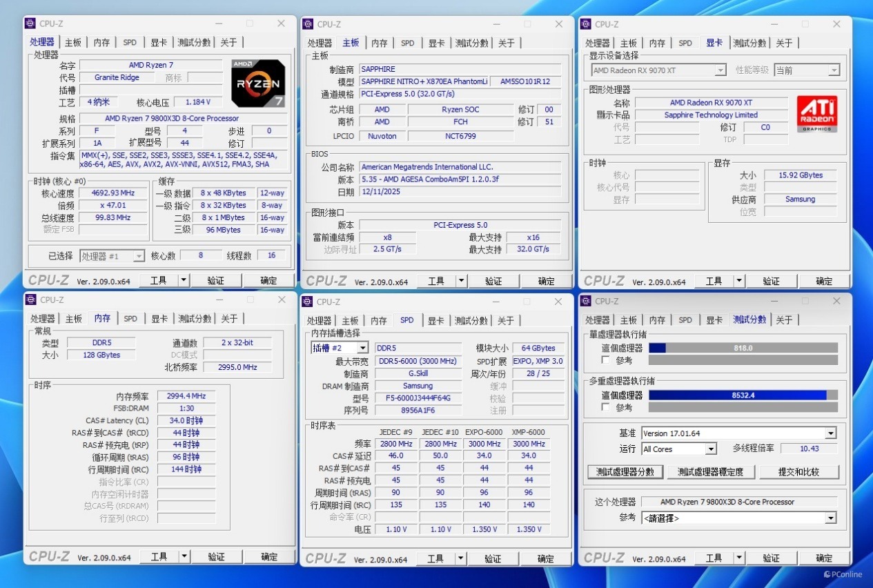Click the empty reference bar under the single-thread score
This screenshot has width=873, height=588.
pos(743,360)
